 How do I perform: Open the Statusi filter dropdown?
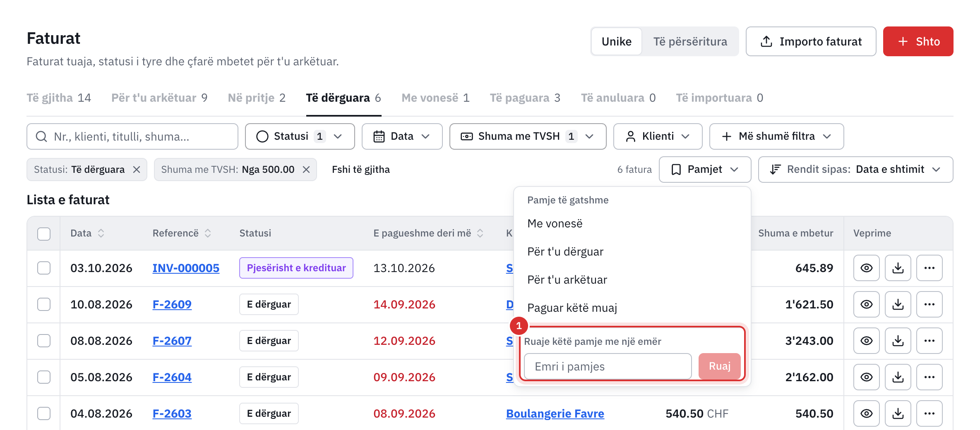coord(300,136)
